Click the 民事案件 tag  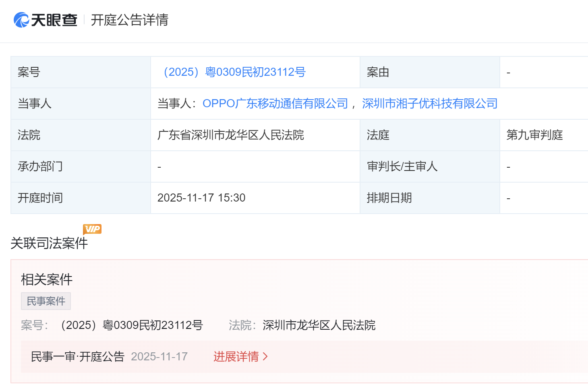[x=46, y=301]
